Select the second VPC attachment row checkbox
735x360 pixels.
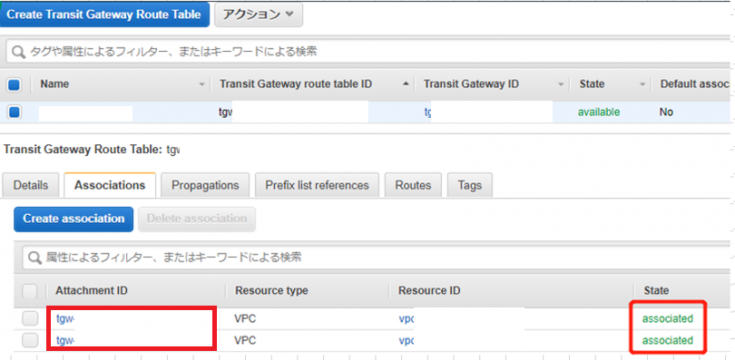click(30, 340)
